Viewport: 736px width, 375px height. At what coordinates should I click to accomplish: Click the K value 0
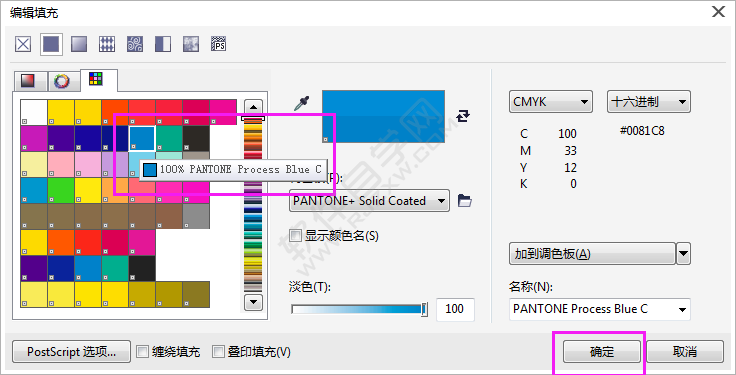[x=573, y=184]
